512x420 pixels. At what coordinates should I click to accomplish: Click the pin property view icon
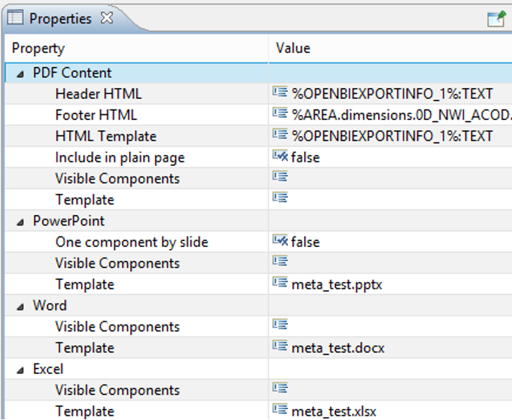[x=497, y=19]
